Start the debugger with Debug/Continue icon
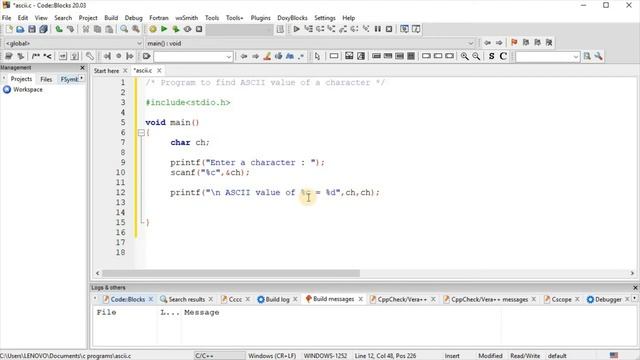 [296, 29]
